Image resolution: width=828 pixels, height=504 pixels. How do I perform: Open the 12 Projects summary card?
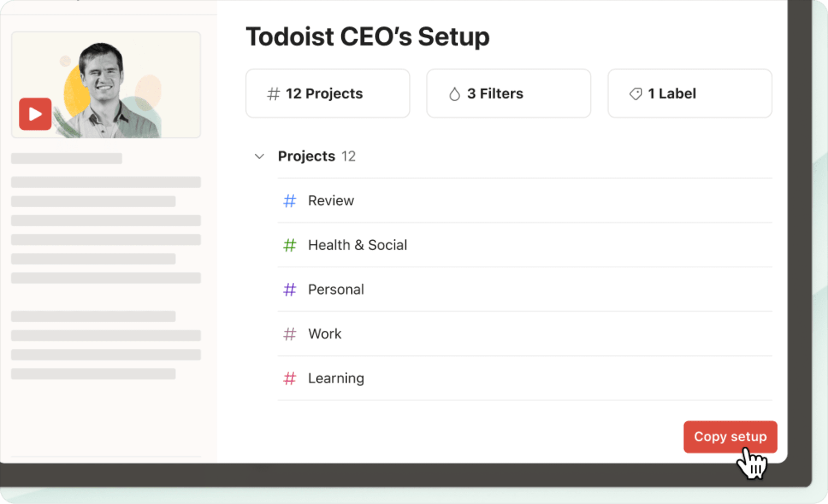pos(327,94)
